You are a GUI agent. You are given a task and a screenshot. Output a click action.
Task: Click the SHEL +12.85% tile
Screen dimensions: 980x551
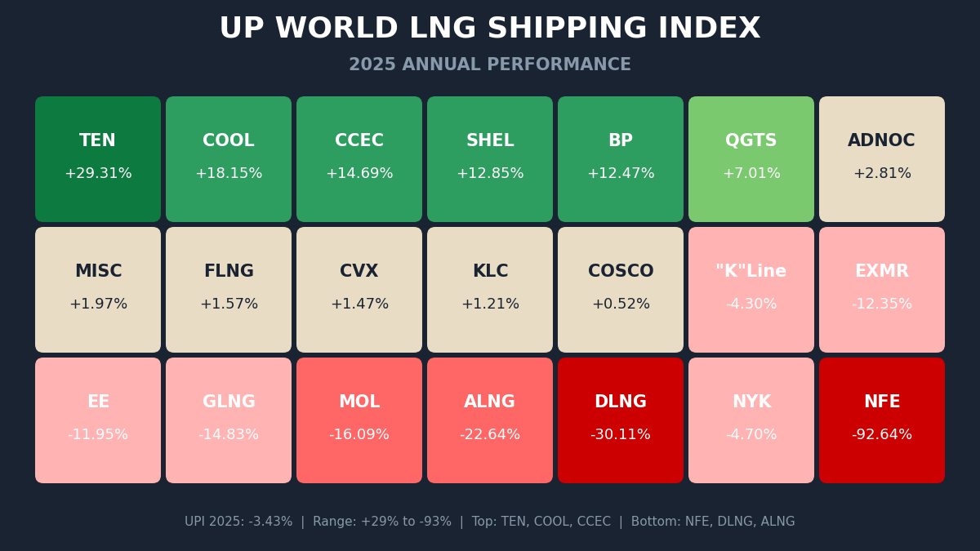[x=490, y=159]
